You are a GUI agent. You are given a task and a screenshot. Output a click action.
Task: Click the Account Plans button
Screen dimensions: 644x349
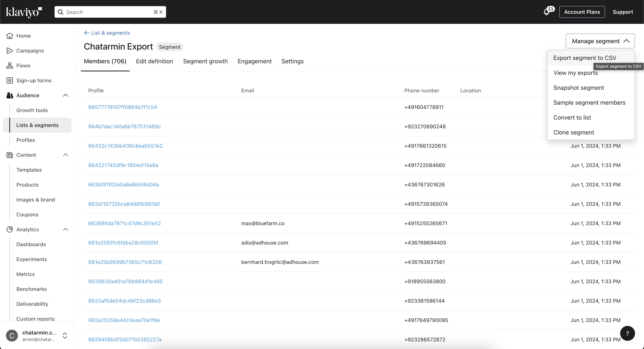[582, 12]
